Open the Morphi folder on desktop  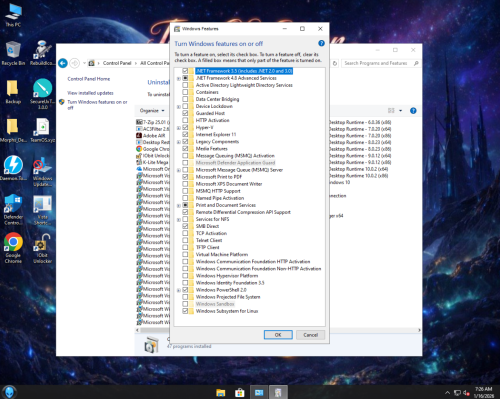coord(13,130)
